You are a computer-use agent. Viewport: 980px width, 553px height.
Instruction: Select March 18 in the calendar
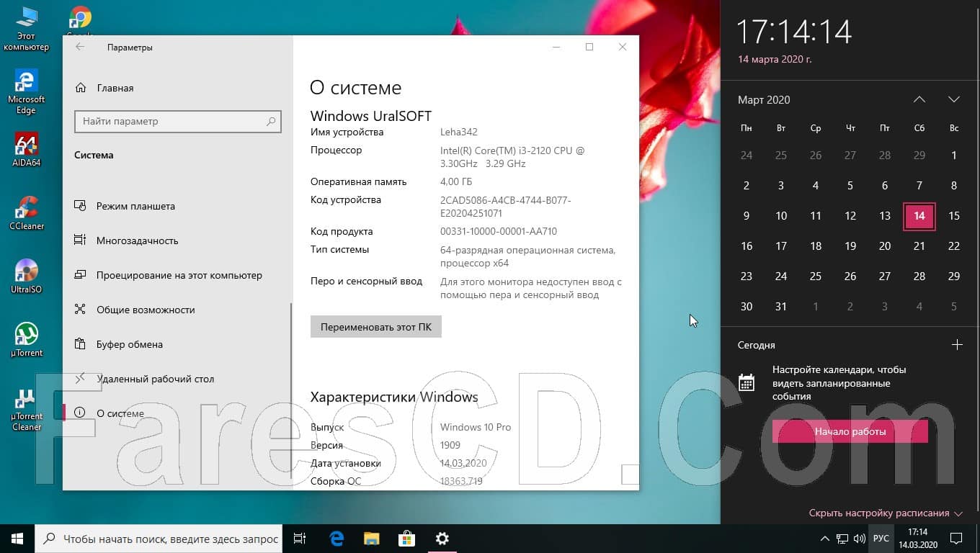pyautogui.click(x=816, y=246)
